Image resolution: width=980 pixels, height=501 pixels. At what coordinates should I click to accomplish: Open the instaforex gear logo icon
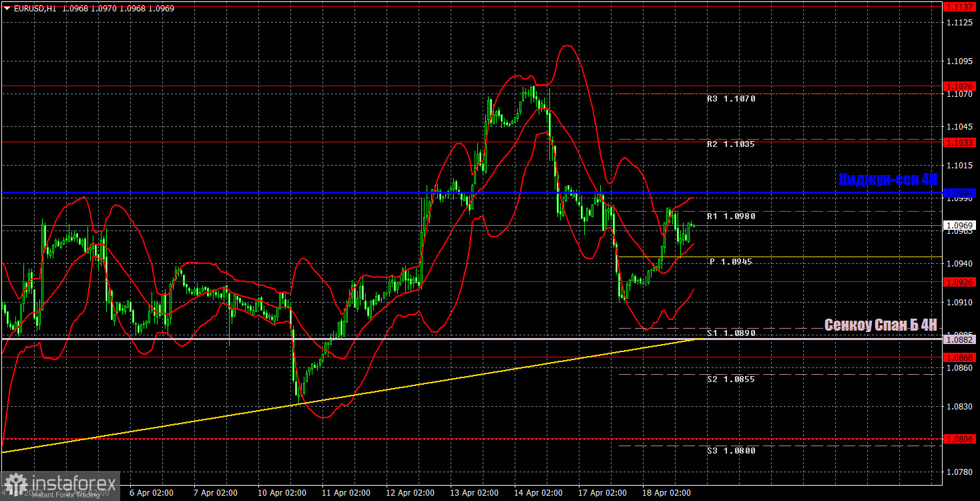pos(15,485)
